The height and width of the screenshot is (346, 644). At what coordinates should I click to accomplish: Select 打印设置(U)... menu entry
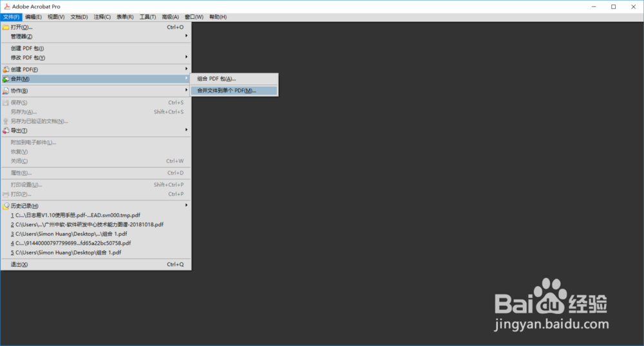[x=96, y=185]
